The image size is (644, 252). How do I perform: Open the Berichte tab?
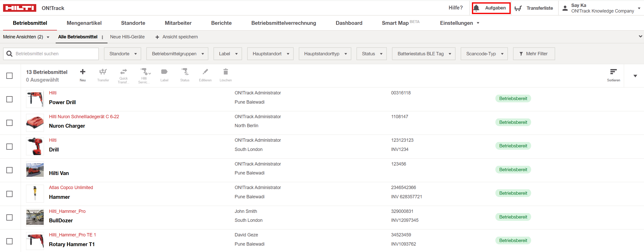[x=221, y=23]
